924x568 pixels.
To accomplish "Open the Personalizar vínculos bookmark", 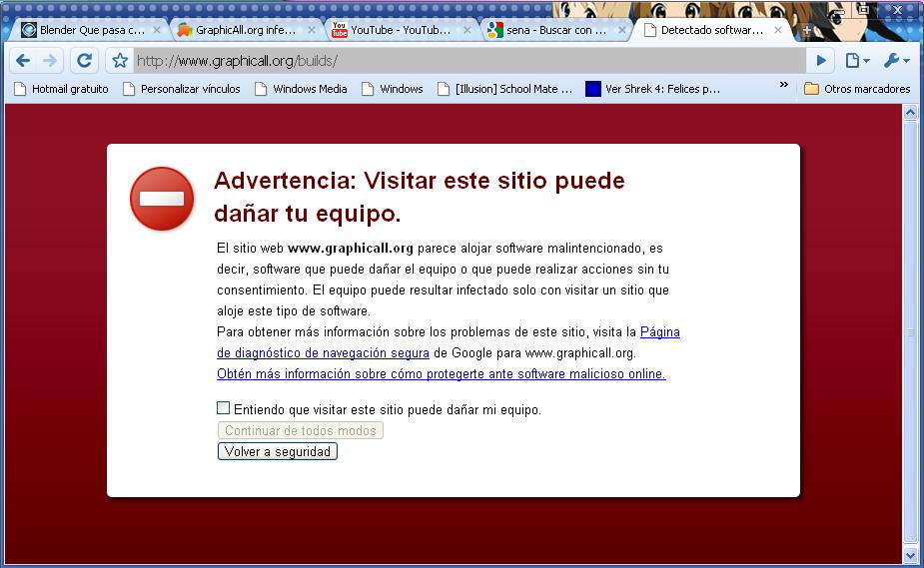I will 182,89.
